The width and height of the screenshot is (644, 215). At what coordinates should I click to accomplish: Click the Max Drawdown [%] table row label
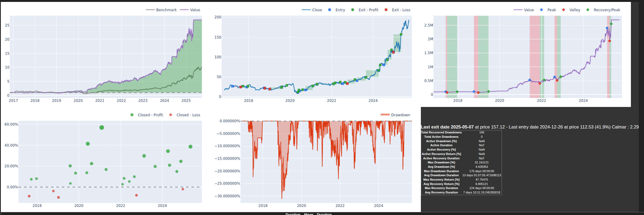click(x=441, y=162)
